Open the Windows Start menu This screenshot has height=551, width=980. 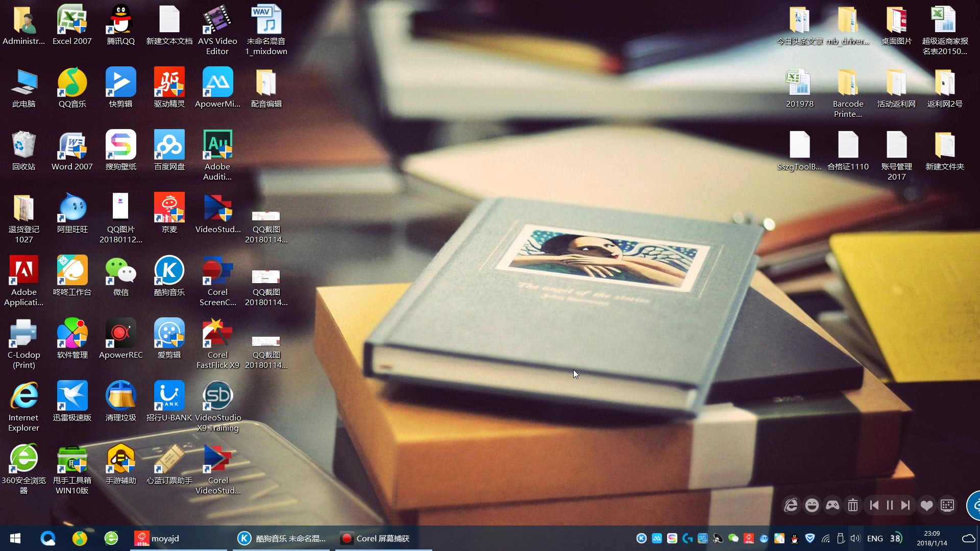point(15,538)
